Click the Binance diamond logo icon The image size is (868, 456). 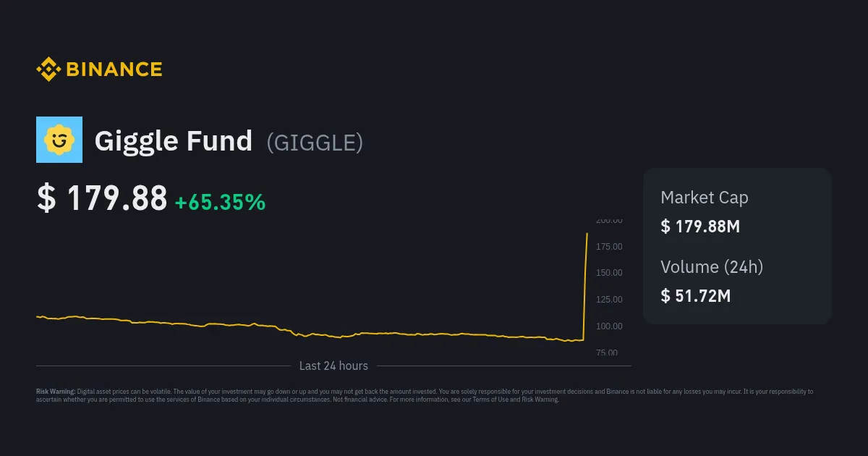point(48,69)
